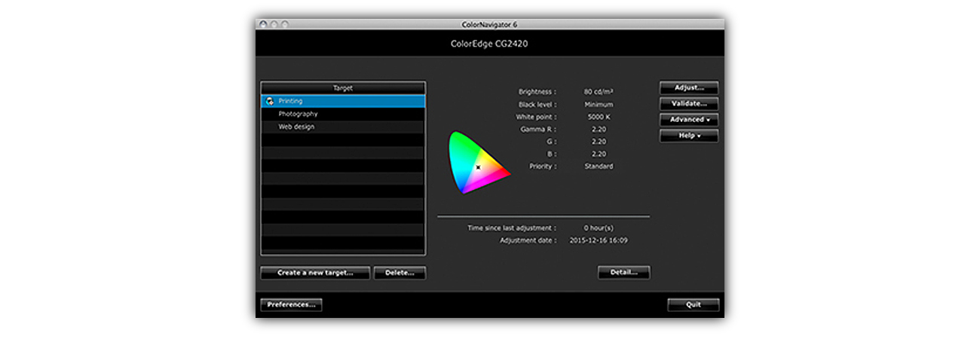Click the calibrated-target icon beside Printing

[x=268, y=101]
